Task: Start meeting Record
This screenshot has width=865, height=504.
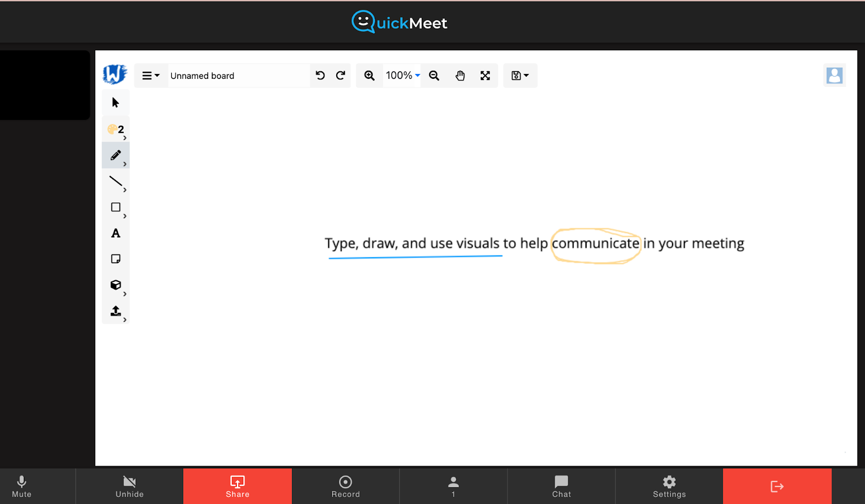Action: point(345,486)
